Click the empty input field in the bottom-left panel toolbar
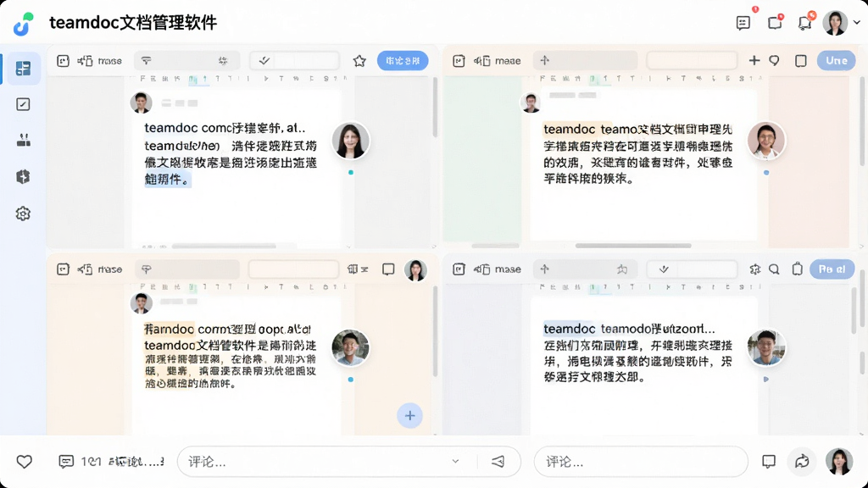Screen dimensions: 868x488 [293, 269]
